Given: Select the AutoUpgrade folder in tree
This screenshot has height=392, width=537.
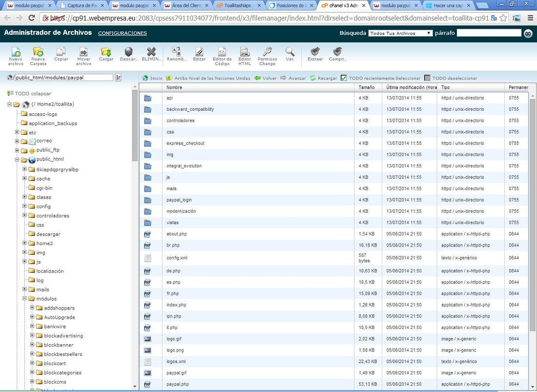Looking at the screenshot, I should pyautogui.click(x=59, y=317).
